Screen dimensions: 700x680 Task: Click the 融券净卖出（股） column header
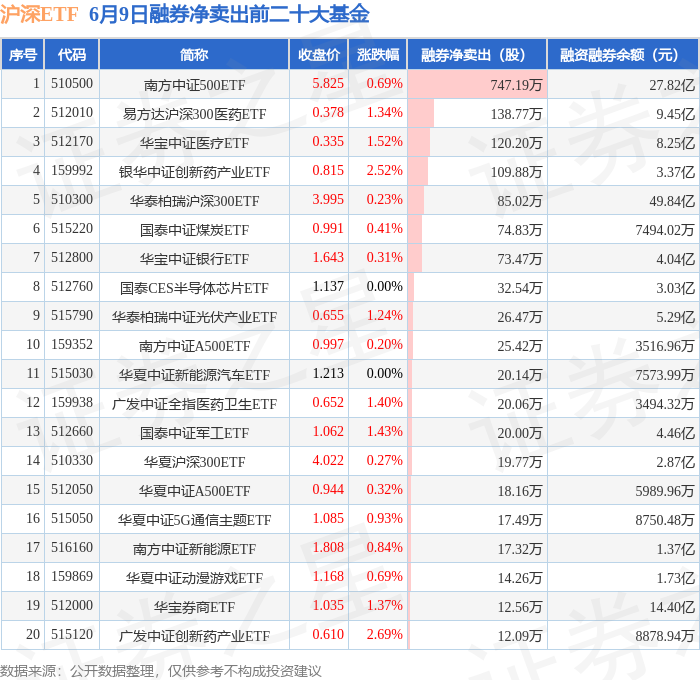tap(477, 55)
